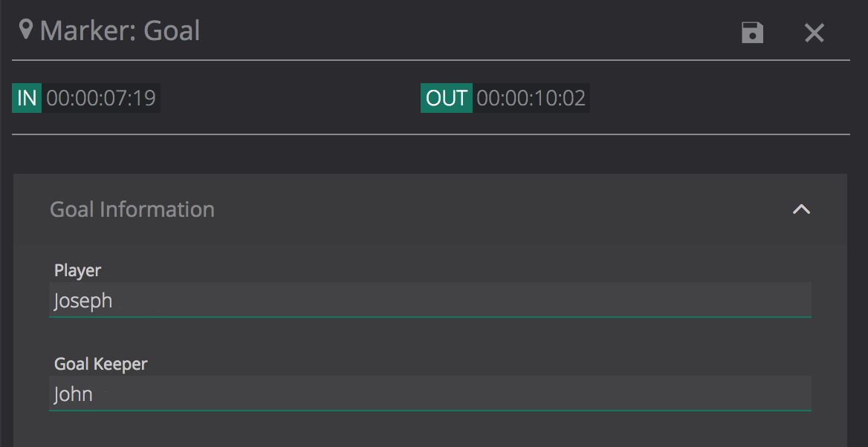Click the word Goal in panel title
868x447 pixels.
[x=172, y=31]
